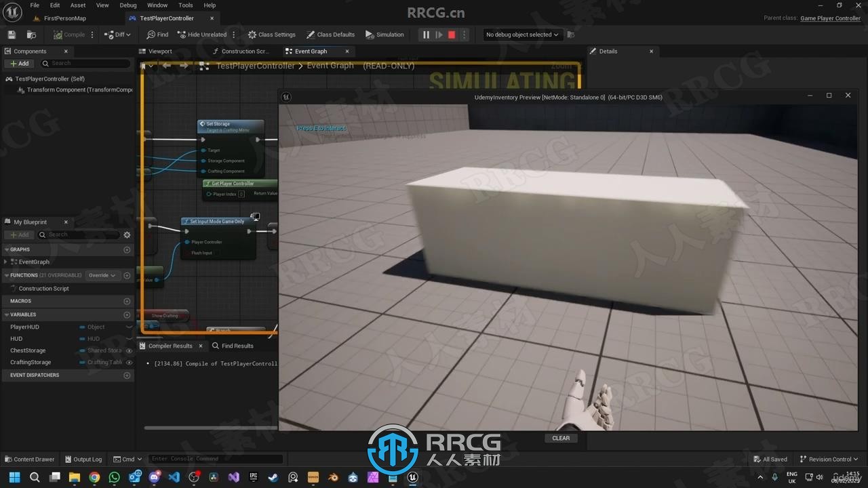
Task: Open Revision Control menu
Action: (x=829, y=459)
